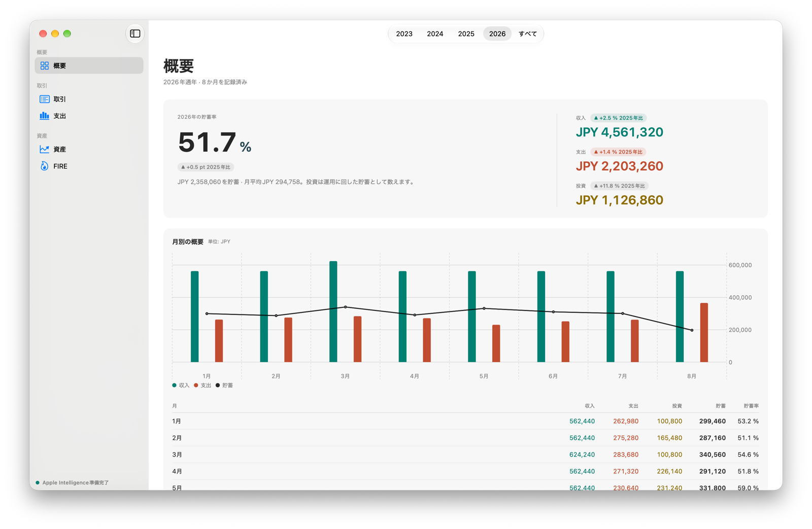Show all years with すべて tab
Image resolution: width=812 pixels, height=529 pixels.
tap(528, 34)
